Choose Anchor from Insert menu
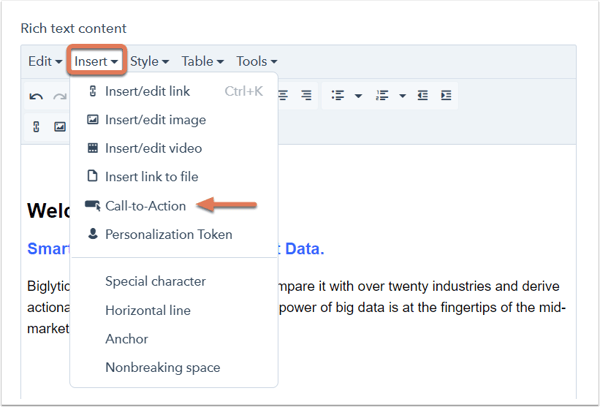600x407 pixels. coord(174,339)
